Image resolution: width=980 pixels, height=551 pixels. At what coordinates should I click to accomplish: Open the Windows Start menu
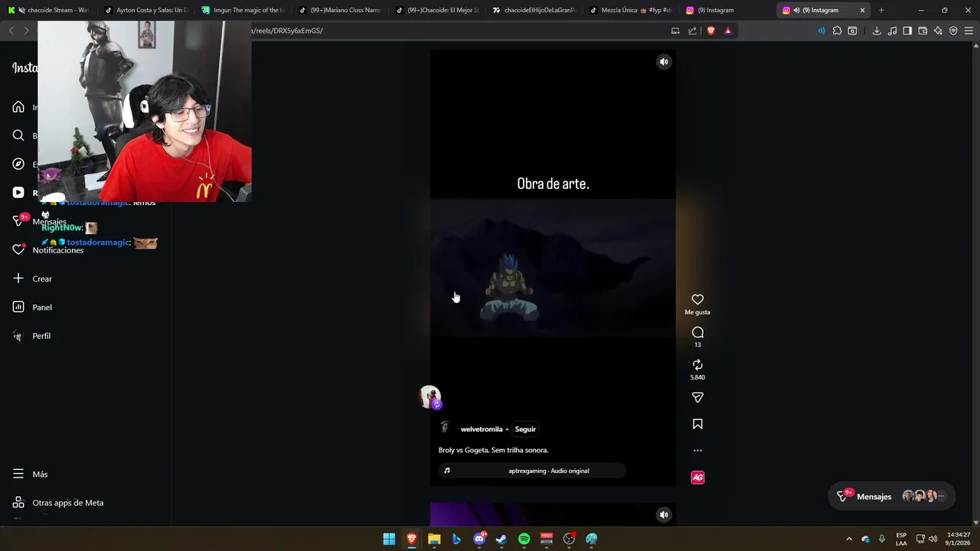(389, 539)
